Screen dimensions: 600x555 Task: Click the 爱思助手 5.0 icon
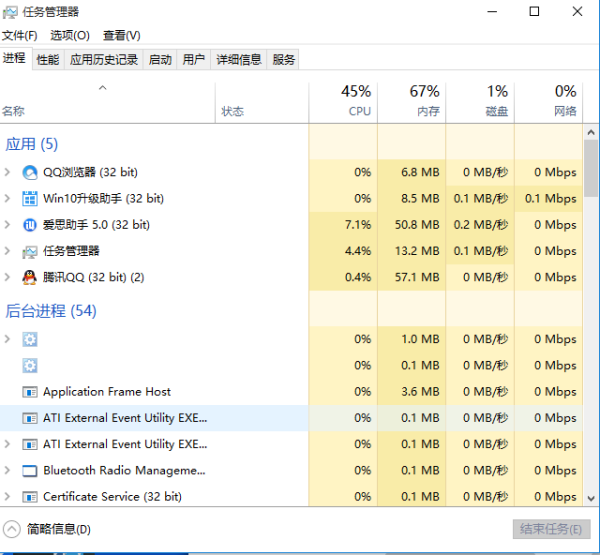tap(30, 224)
